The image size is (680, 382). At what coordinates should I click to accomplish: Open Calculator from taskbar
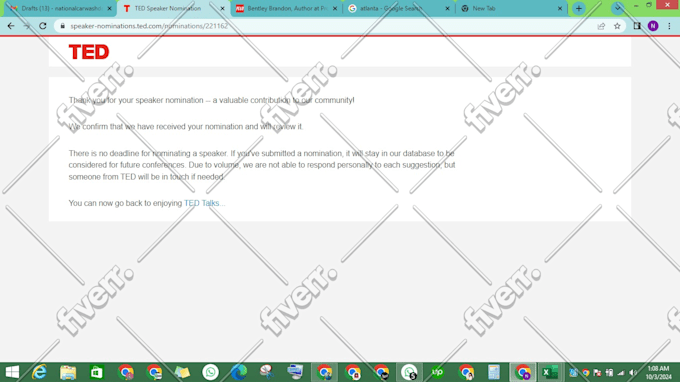[x=494, y=372]
